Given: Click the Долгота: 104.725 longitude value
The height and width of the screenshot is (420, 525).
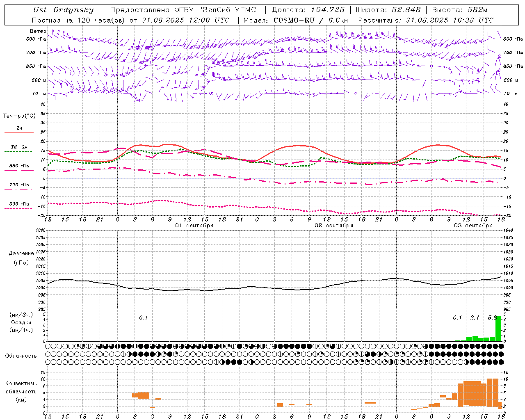Looking at the screenshot, I should click(308, 10).
